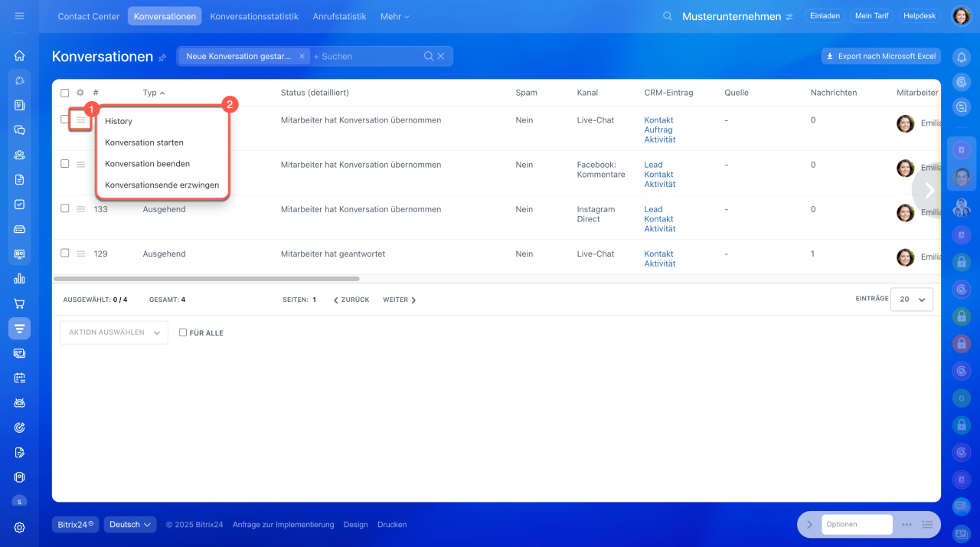The width and height of the screenshot is (980, 547).
Task: Click 'Export nach Microsoft Excel' button
Action: [x=881, y=56]
